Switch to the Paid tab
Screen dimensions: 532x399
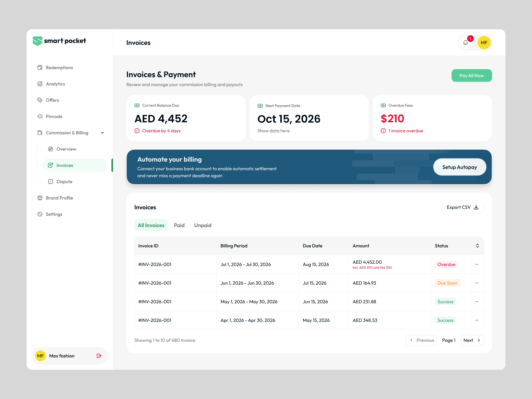point(179,225)
